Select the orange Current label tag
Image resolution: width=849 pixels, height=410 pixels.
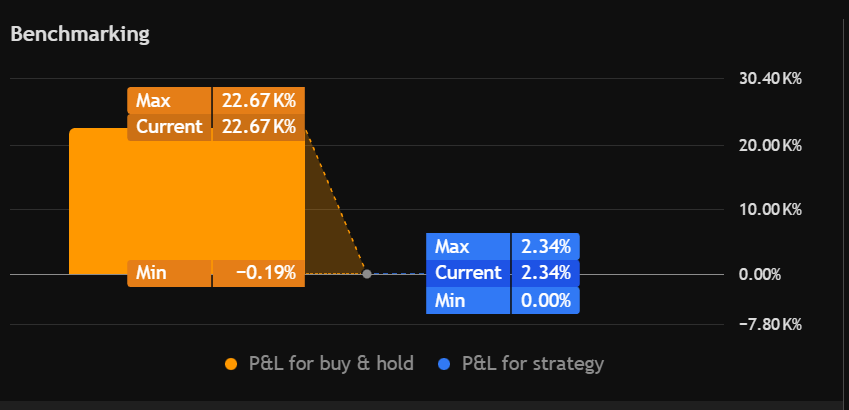[169, 127]
